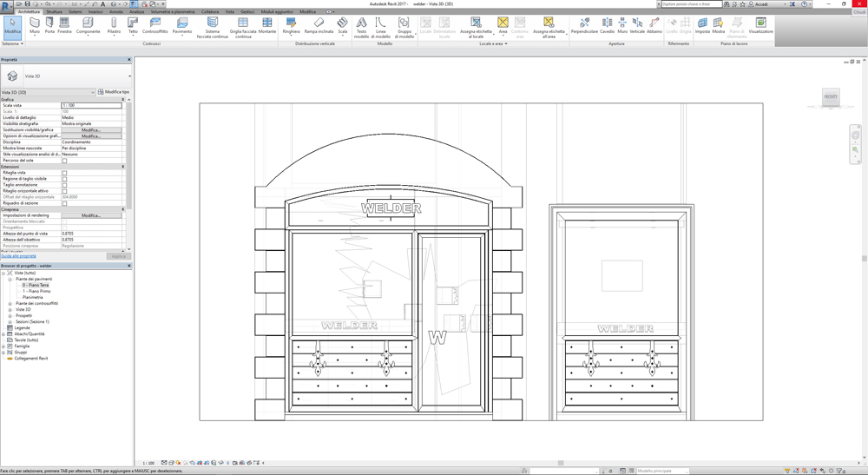Open the Guida alle proprietà link
868x475 pixels.
18,256
